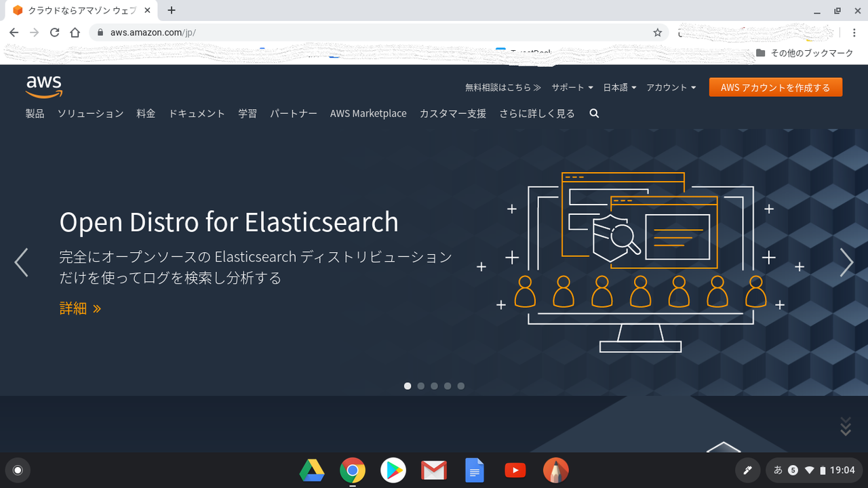Open Google Drive from the shelf
Screen dimensions: 868x488
click(312, 470)
